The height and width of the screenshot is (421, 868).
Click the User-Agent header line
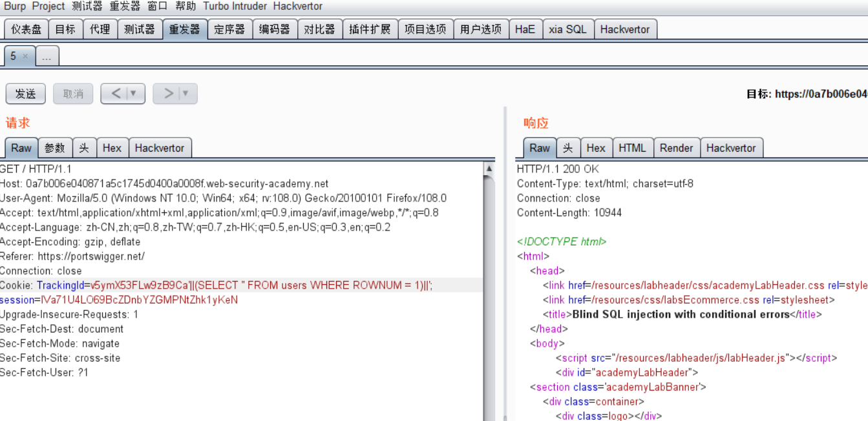[223, 198]
